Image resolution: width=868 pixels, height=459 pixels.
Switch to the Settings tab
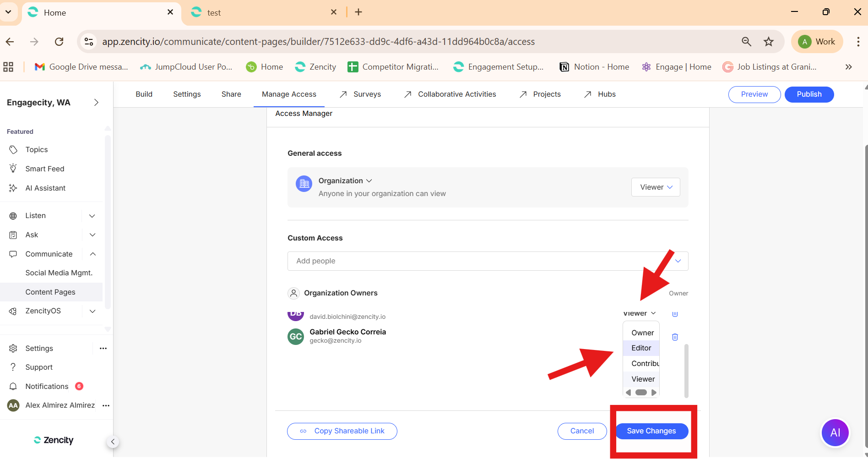pos(187,94)
